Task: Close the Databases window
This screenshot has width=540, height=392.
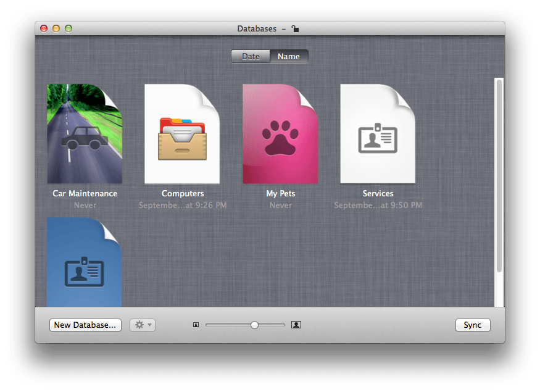Action: tap(44, 28)
